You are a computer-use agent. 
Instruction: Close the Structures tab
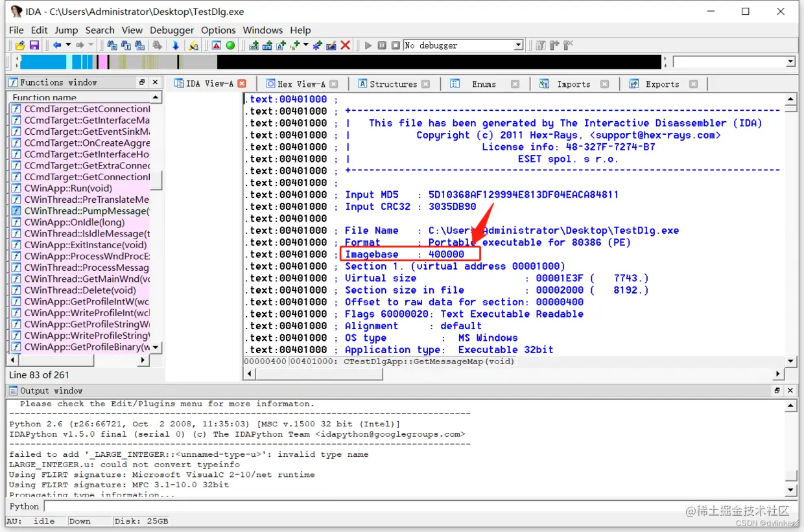425,84
